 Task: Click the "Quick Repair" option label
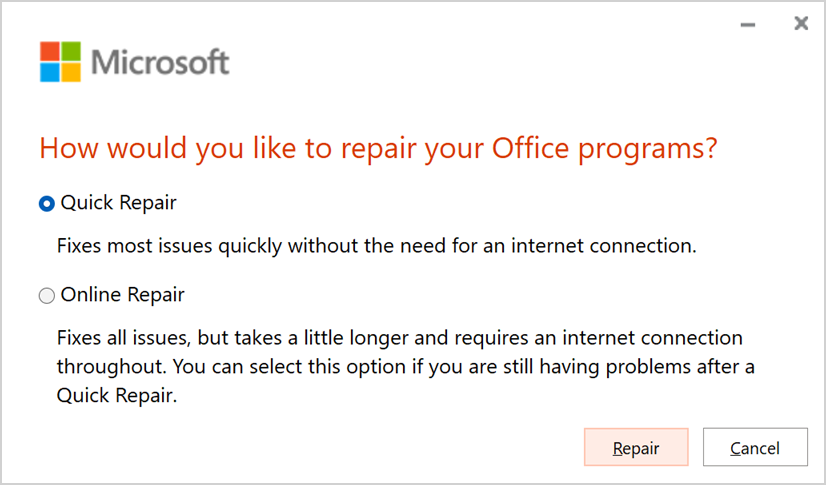coord(118,203)
